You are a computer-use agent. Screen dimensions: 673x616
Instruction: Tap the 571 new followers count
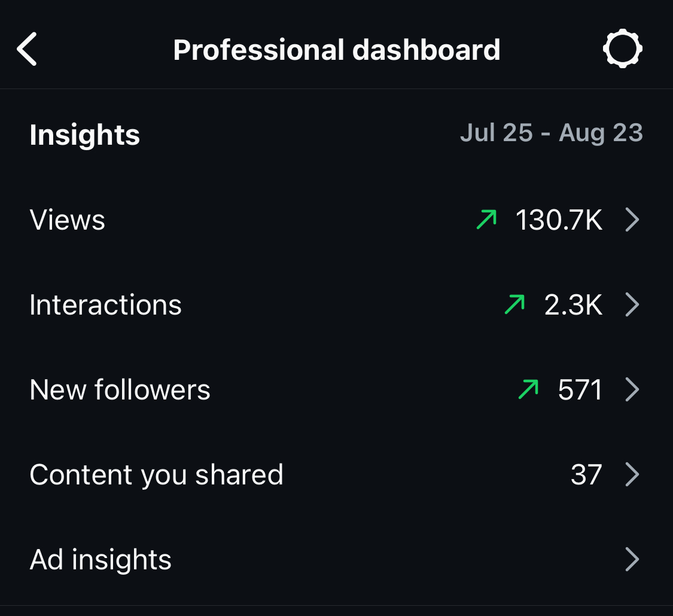click(580, 390)
